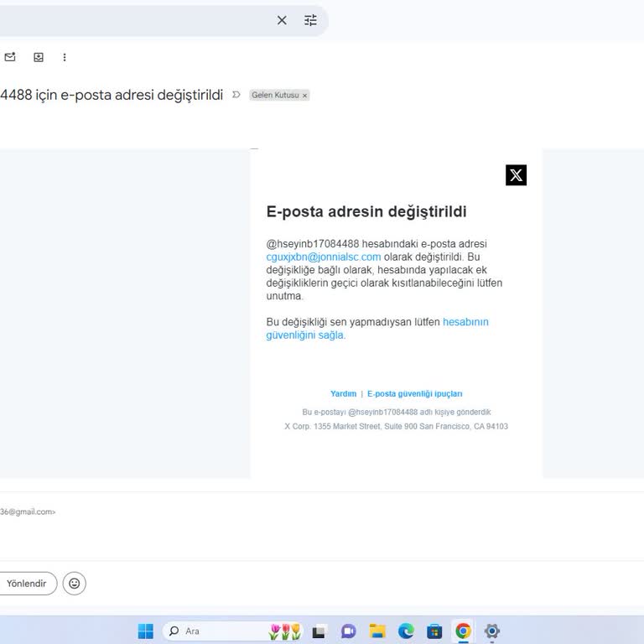The height and width of the screenshot is (644, 644).
Task: Open E-posta güvenliği ipuçları link
Action: (414, 393)
